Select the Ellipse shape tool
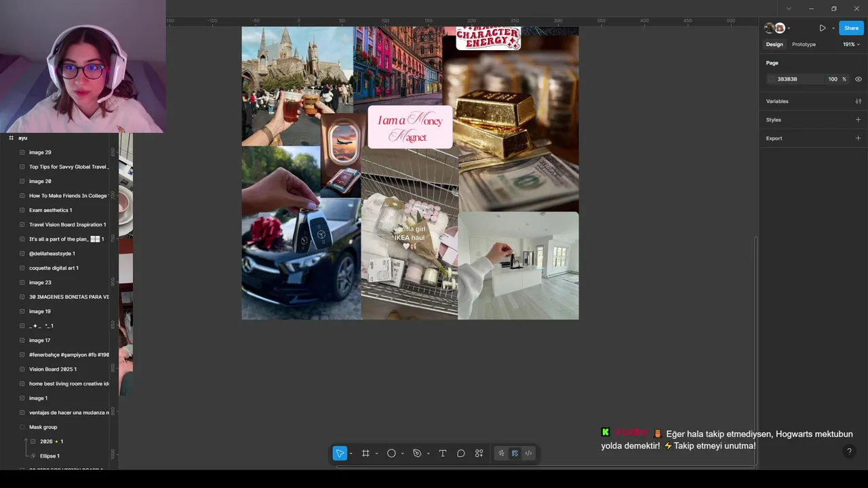The height and width of the screenshot is (488, 868). [x=391, y=453]
